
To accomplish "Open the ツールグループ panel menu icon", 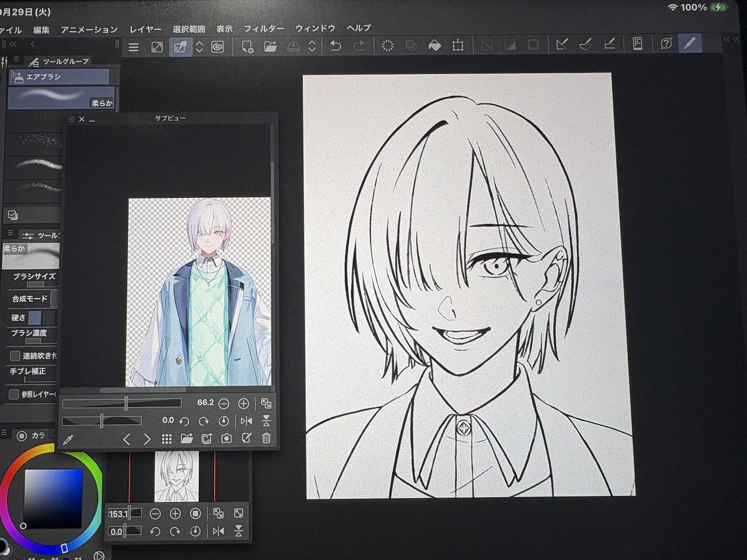I will tap(16, 59).
